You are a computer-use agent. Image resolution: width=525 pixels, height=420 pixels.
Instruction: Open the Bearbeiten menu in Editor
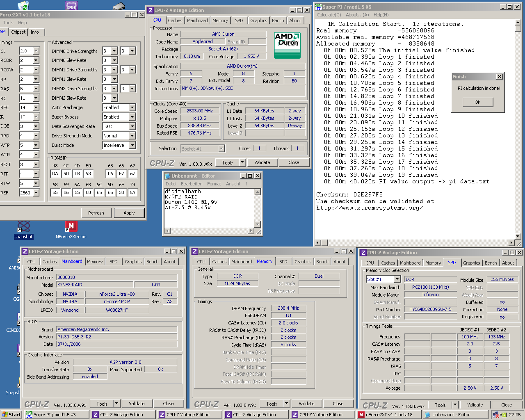pos(192,184)
